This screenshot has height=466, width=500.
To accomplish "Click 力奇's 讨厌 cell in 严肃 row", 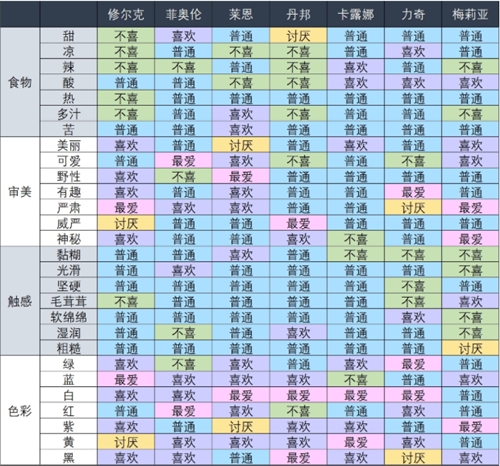I will click(x=413, y=207).
